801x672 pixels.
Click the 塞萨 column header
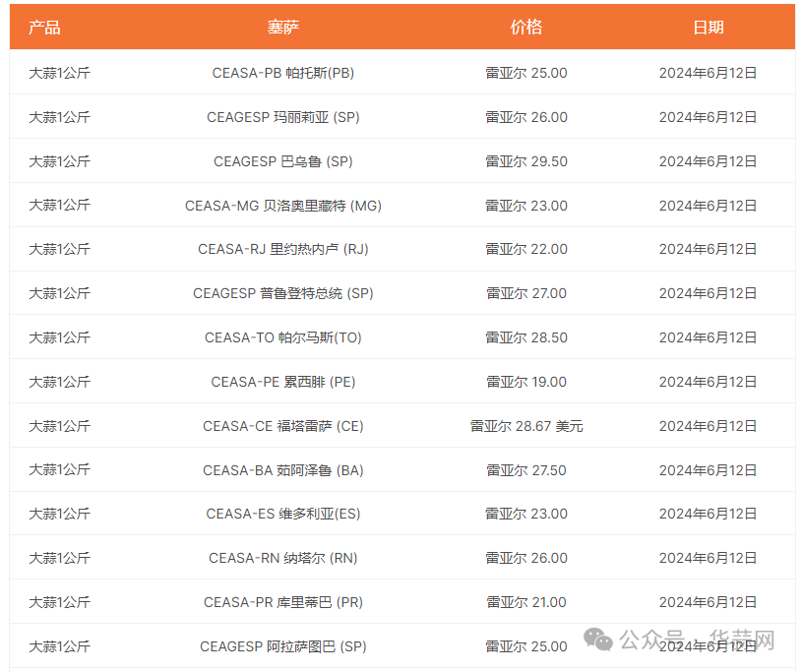click(x=283, y=28)
